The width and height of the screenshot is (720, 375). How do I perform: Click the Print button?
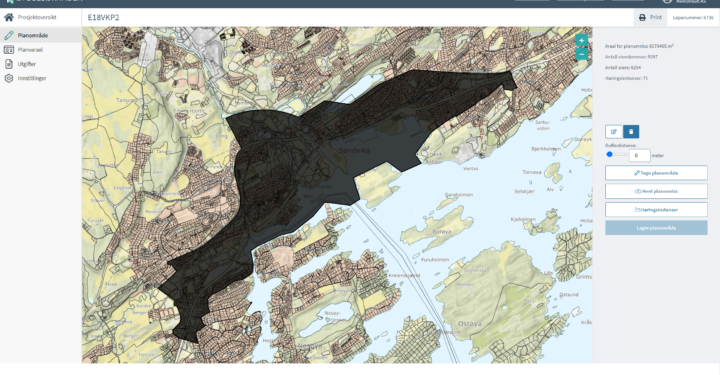[x=650, y=17]
